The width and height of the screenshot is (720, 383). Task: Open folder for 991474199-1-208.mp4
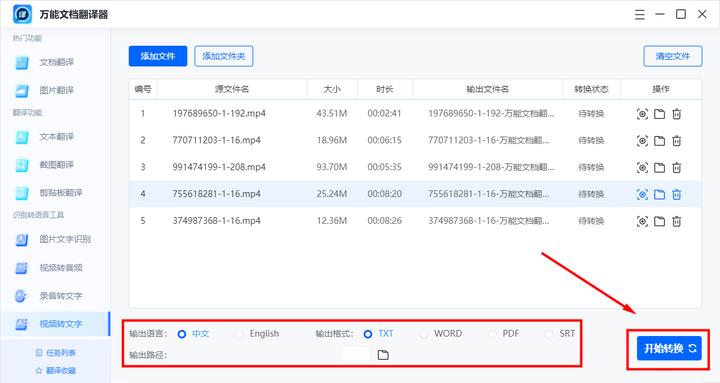[x=659, y=167]
